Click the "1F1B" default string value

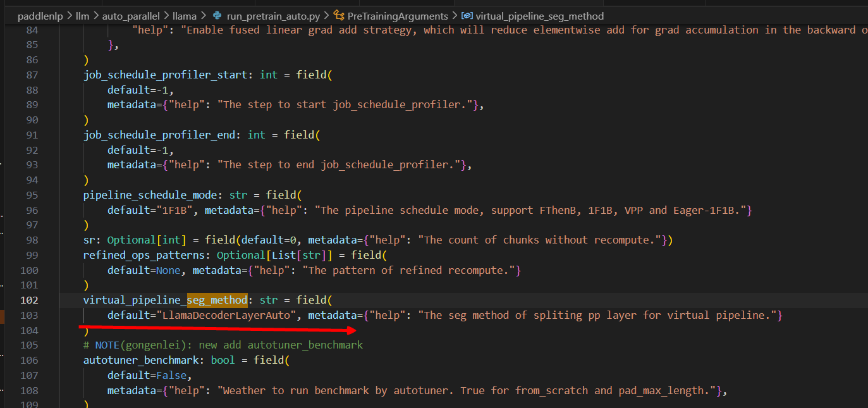(x=174, y=210)
